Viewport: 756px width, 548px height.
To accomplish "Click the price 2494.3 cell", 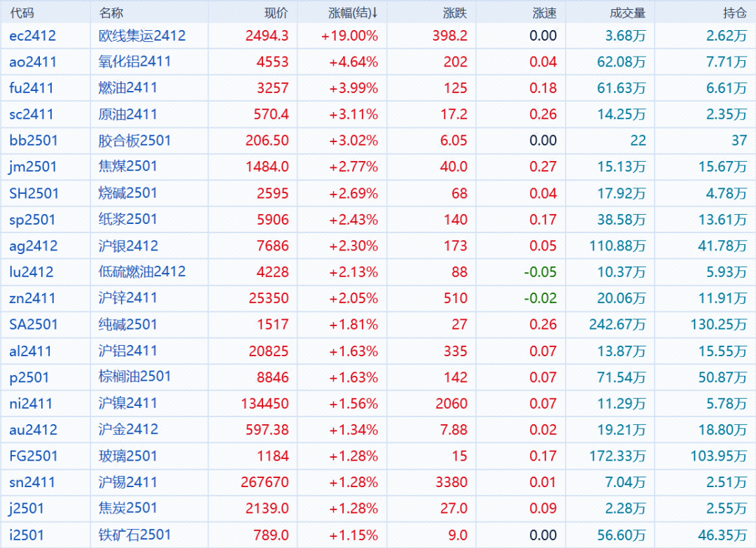I will tap(267, 36).
